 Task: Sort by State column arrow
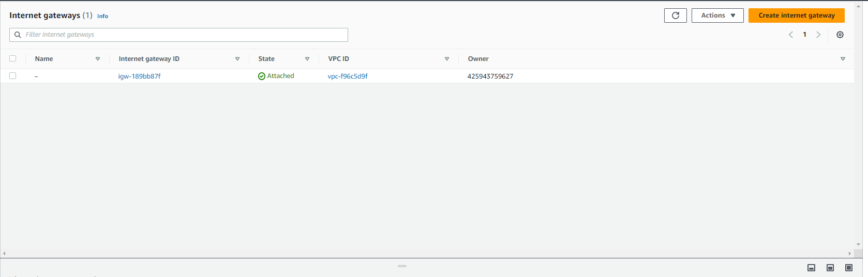coord(307,59)
